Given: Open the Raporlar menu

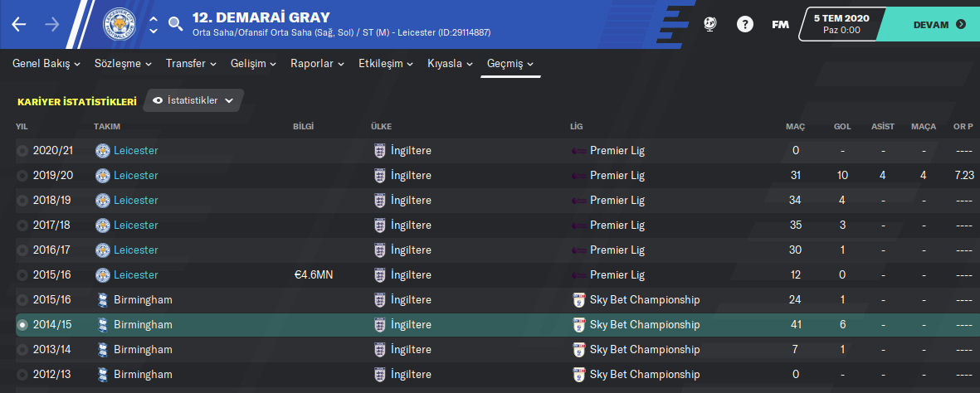Looking at the screenshot, I should coord(317,64).
